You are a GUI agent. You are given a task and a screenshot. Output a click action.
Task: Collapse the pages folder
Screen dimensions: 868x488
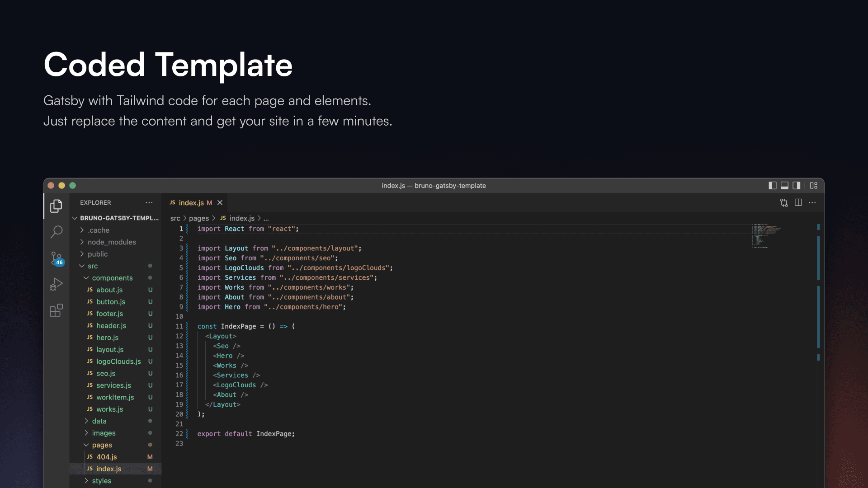[x=116, y=445]
